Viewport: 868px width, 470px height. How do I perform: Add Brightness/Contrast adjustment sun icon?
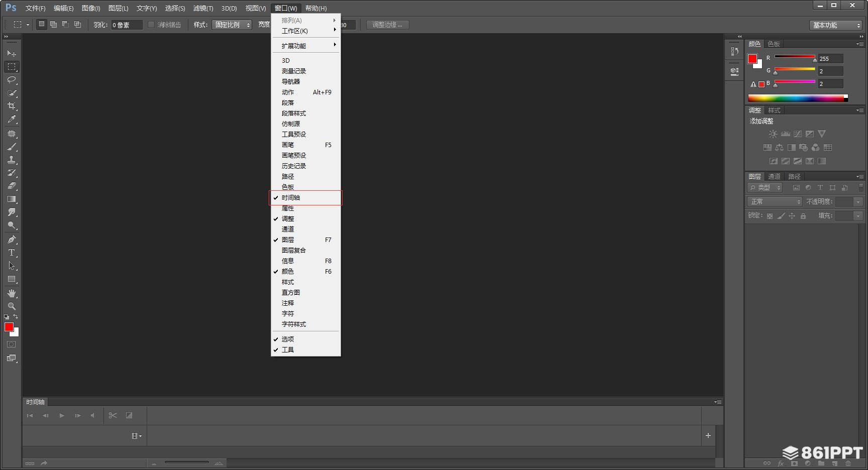pos(773,134)
